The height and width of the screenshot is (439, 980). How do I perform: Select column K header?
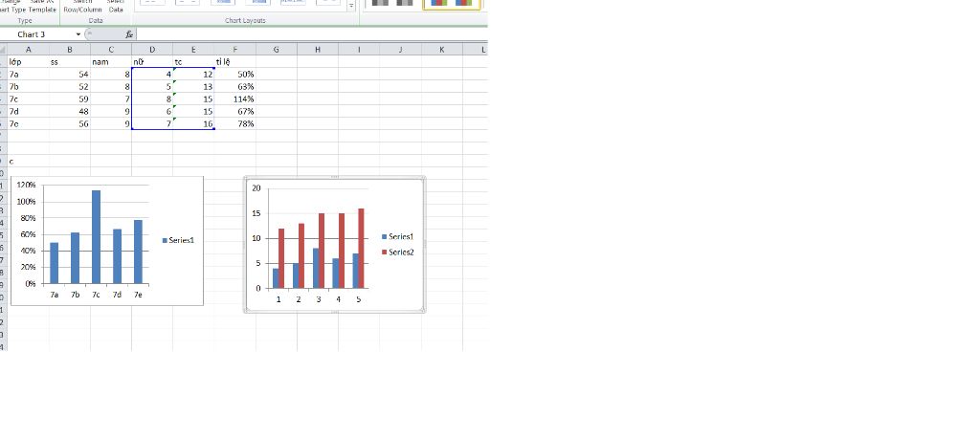pos(441,50)
